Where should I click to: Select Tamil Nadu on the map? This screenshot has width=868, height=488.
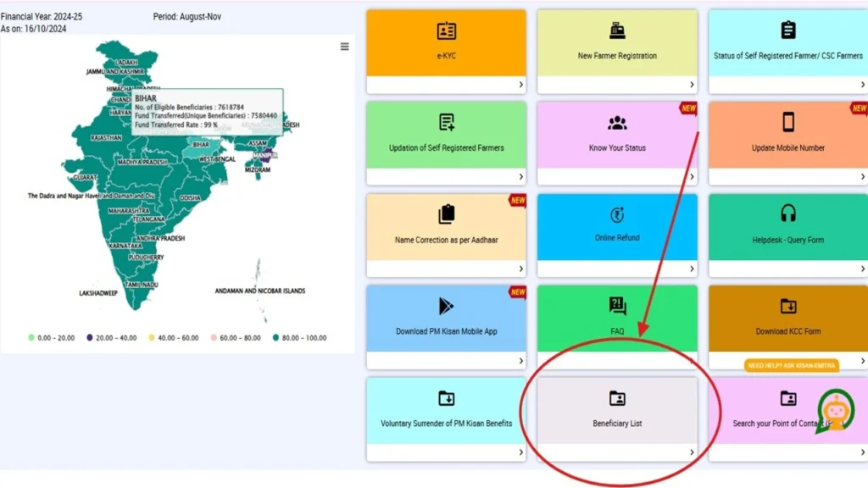click(142, 285)
